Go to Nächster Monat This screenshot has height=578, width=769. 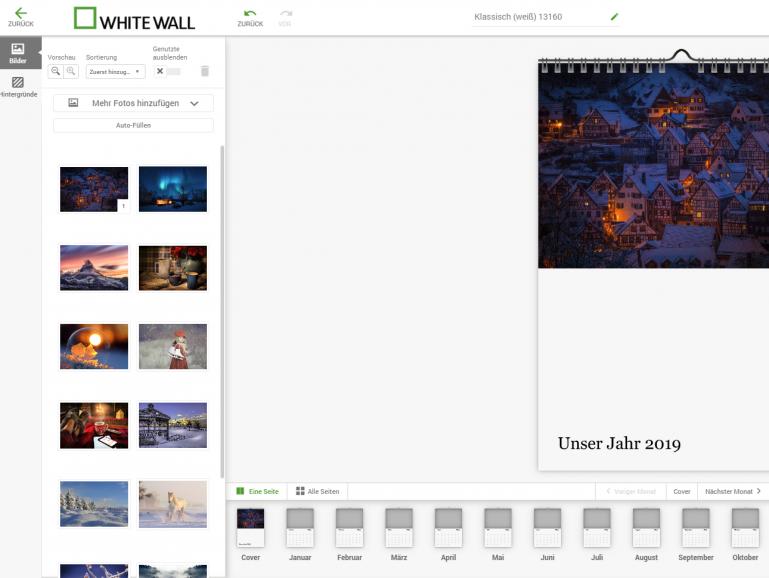(x=732, y=491)
